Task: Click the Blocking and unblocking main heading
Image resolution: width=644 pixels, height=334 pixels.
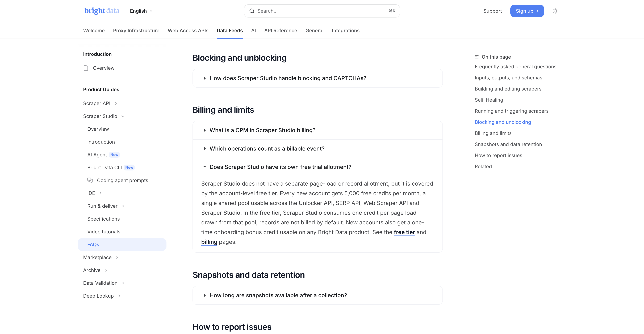Action: [x=240, y=58]
